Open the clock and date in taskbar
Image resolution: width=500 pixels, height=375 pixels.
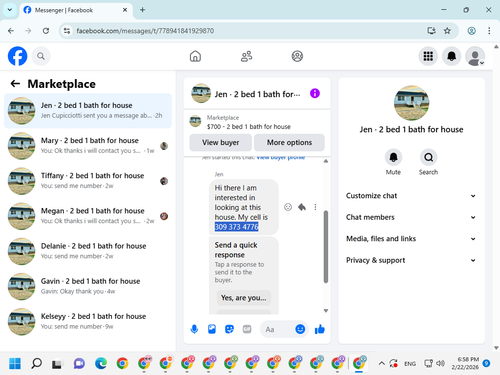[x=465, y=363]
